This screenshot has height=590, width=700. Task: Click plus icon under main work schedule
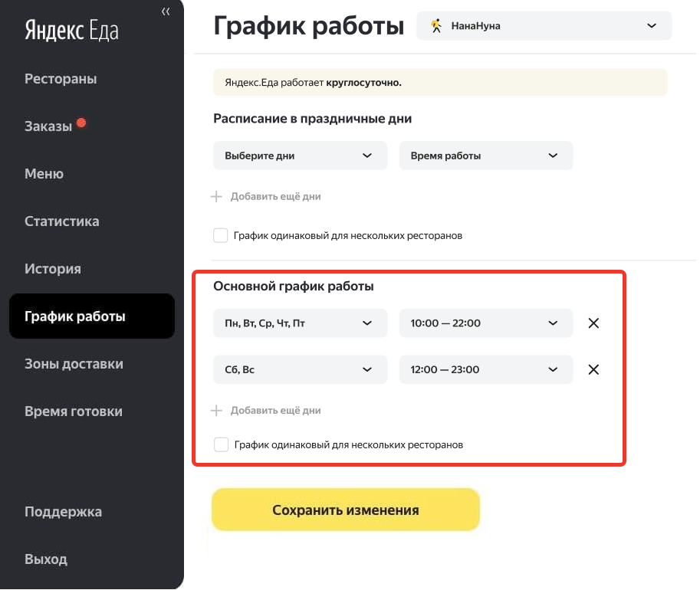[x=217, y=411]
